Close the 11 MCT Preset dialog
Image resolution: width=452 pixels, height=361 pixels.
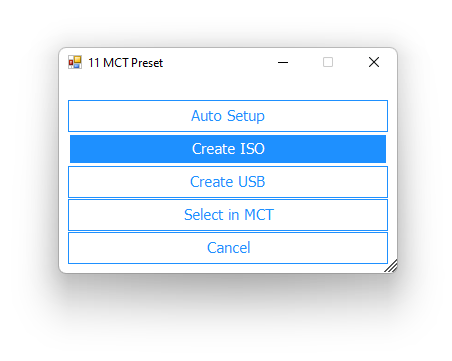[x=374, y=62]
